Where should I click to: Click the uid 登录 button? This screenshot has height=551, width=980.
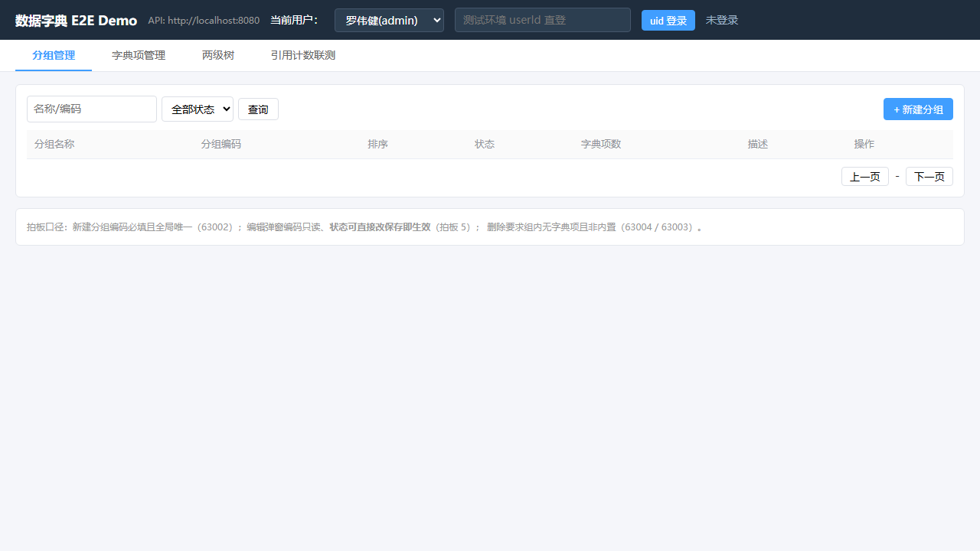tap(668, 21)
